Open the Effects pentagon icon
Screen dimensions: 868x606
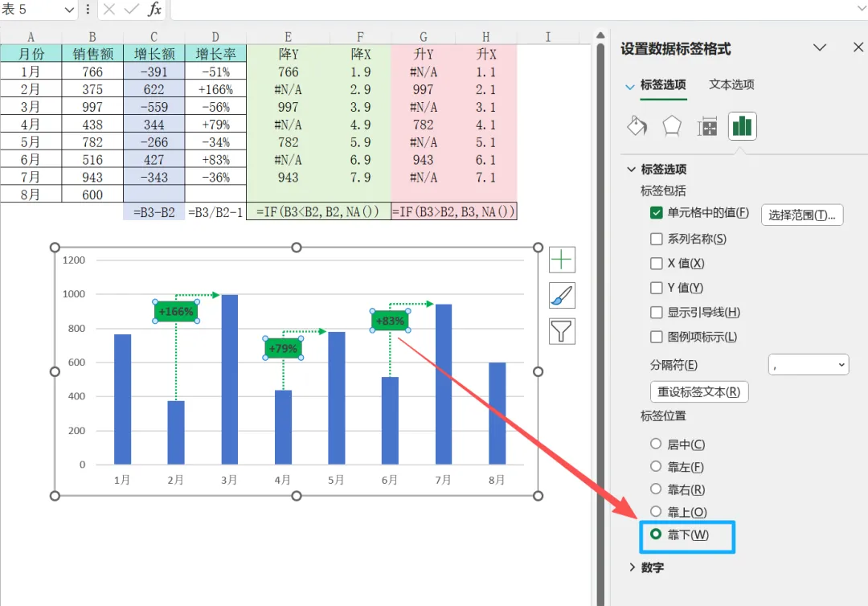click(x=671, y=126)
